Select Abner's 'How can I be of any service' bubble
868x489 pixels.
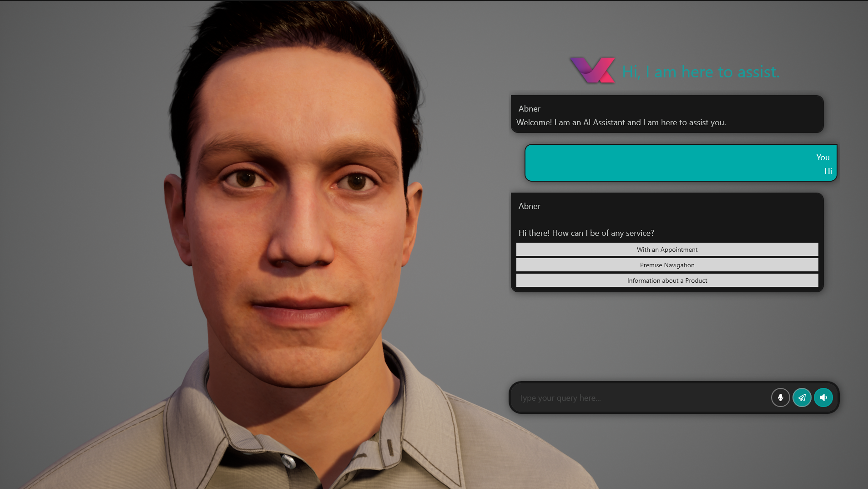tap(667, 233)
